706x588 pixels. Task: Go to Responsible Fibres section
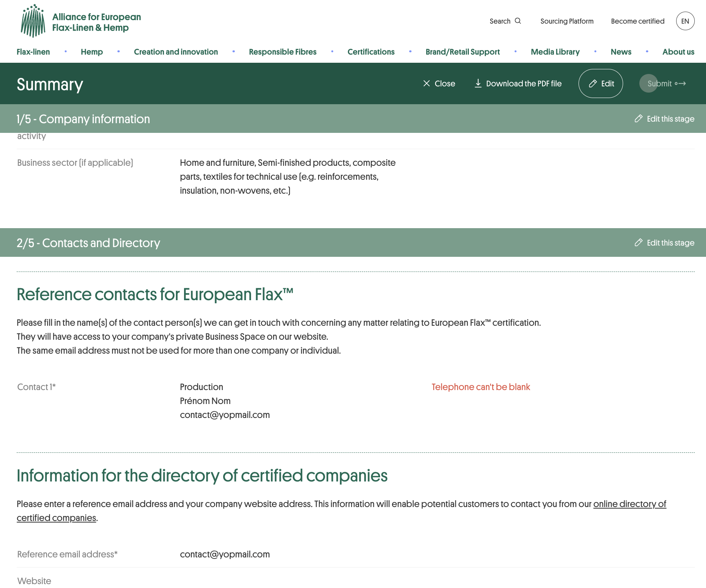tap(282, 52)
